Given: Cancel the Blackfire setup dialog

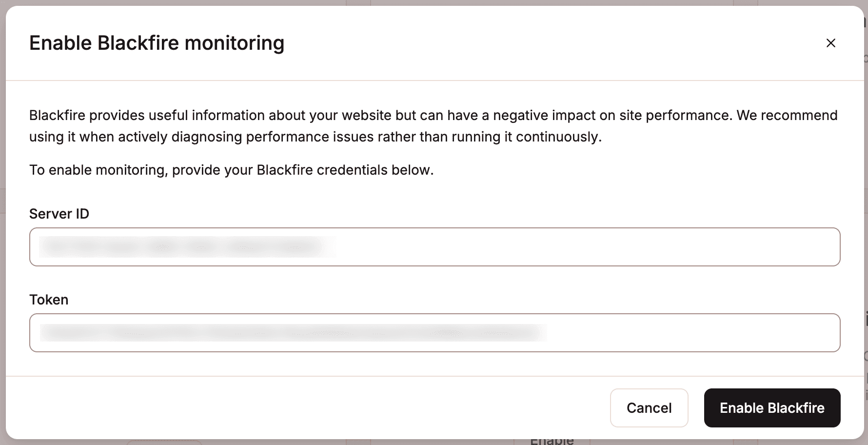Looking at the screenshot, I should tap(649, 408).
